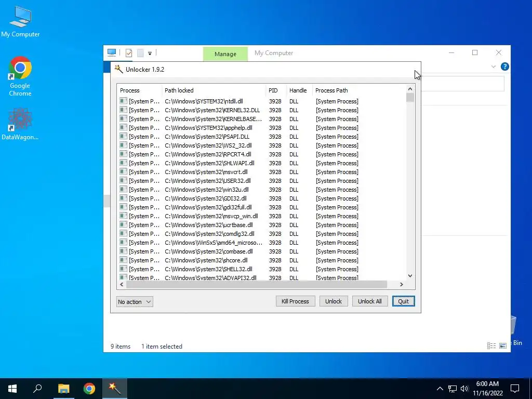Screen dimensions: 532x399
Task: Click process icon of apphelp.dll row
Action: pyautogui.click(x=123, y=128)
